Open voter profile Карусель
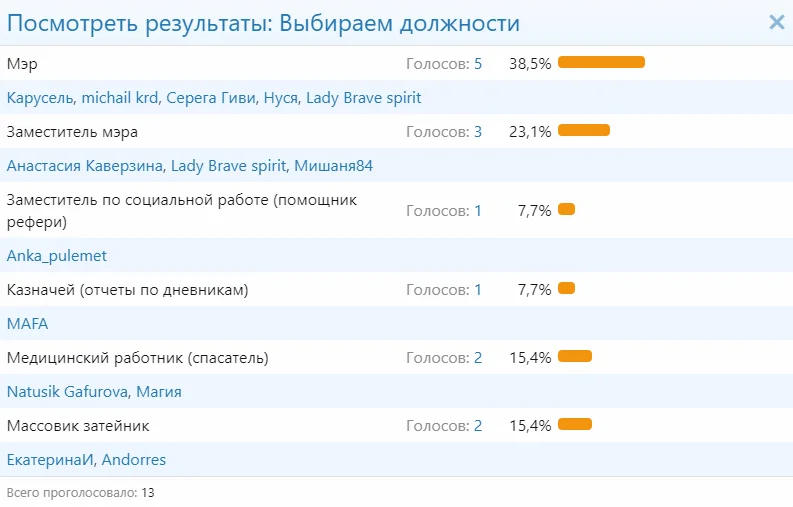 (x=39, y=98)
